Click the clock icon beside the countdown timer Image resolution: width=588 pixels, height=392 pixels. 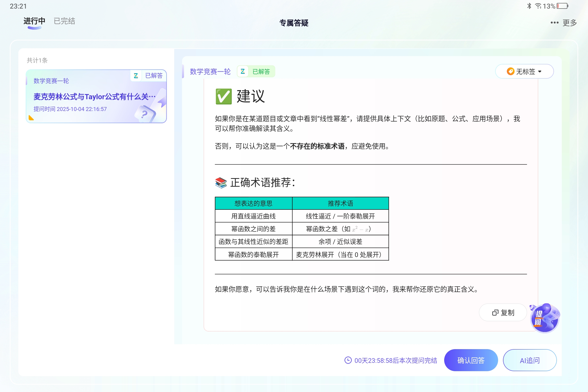pos(348,360)
